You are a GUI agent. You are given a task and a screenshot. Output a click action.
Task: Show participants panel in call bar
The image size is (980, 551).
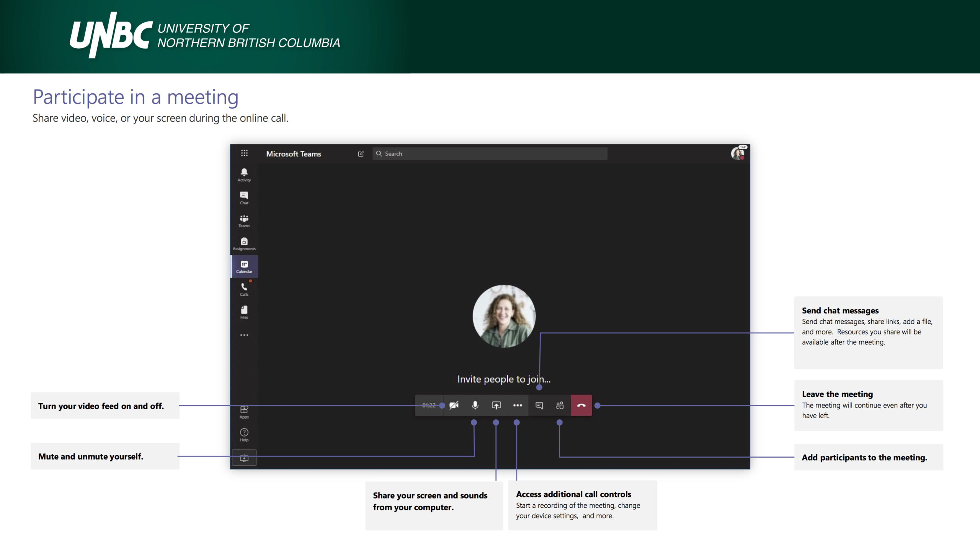click(x=560, y=405)
